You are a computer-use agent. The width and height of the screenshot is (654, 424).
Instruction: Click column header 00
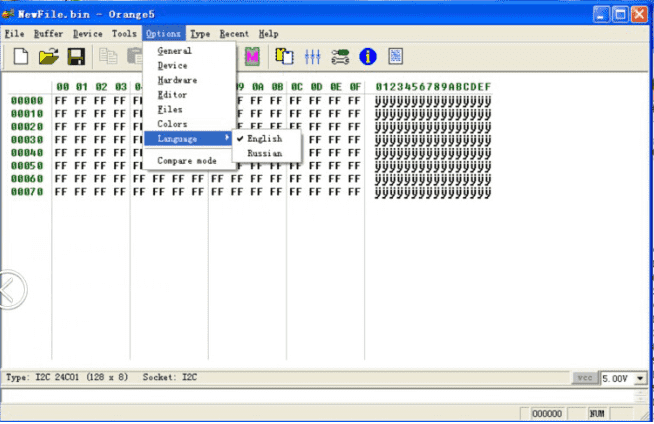(63, 87)
